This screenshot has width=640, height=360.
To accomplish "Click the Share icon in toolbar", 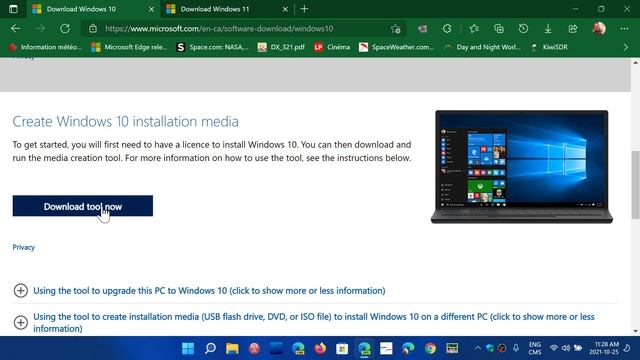I will [x=573, y=29].
